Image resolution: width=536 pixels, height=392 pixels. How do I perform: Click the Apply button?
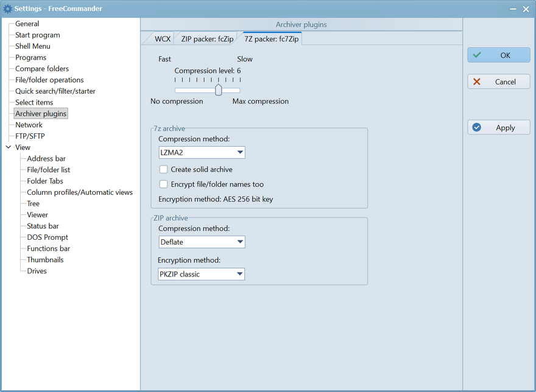pos(498,128)
